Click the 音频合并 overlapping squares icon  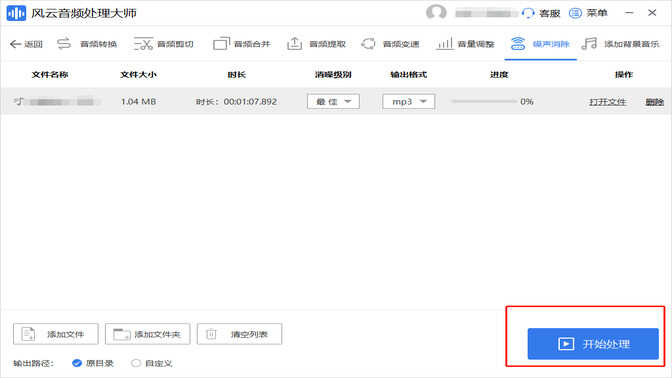click(x=221, y=43)
